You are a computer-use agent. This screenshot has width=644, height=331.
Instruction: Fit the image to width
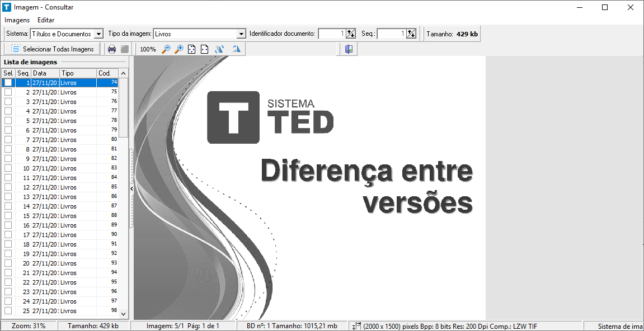coord(205,49)
